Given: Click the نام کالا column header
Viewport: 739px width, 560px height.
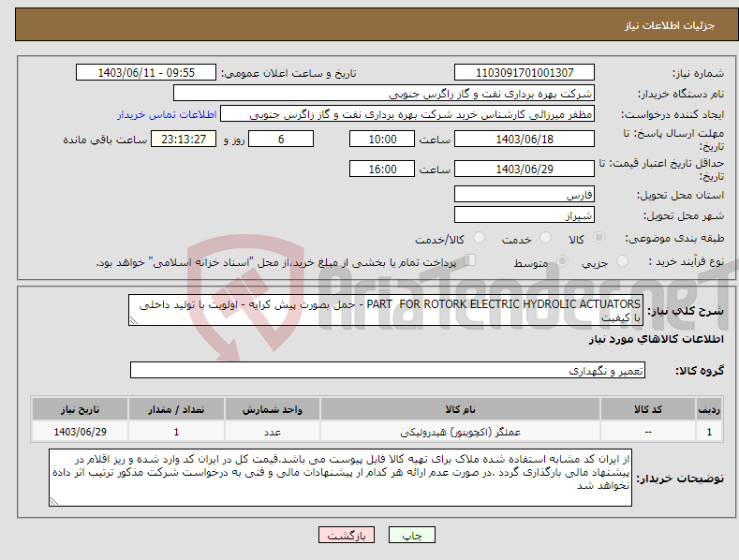Looking at the screenshot, I should tap(460, 409).
